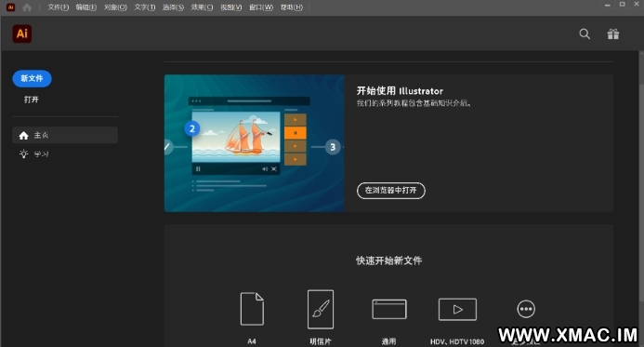
Task: Minimize the Illustrator window
Action: (608, 5)
